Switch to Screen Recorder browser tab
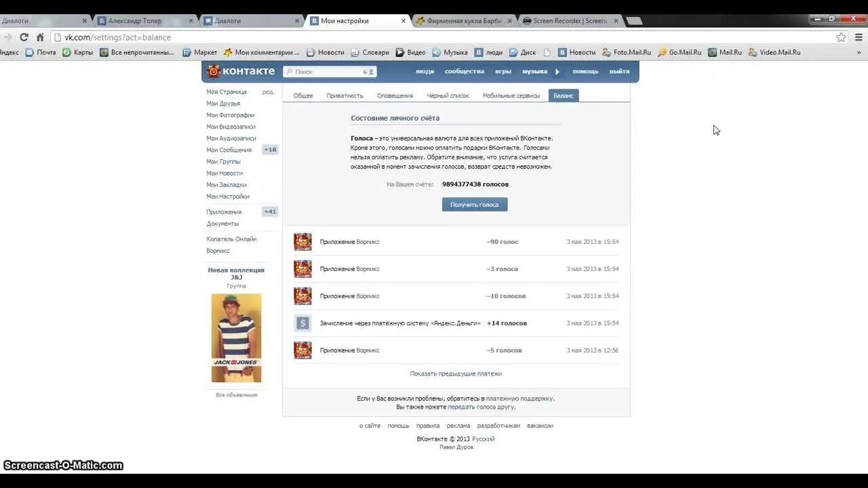The height and width of the screenshot is (488, 868). [x=570, y=21]
